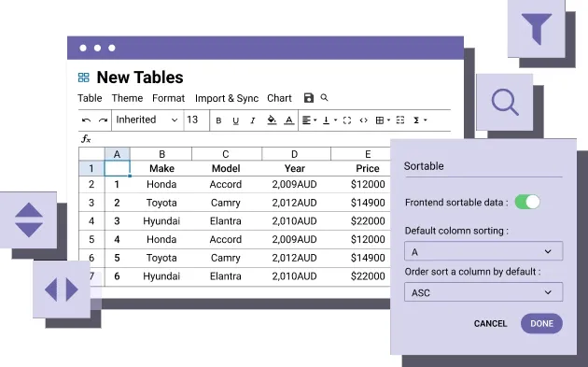Screen dimensions: 588x367
Task: Turn off Frontend sortable data switch
Action: point(527,203)
